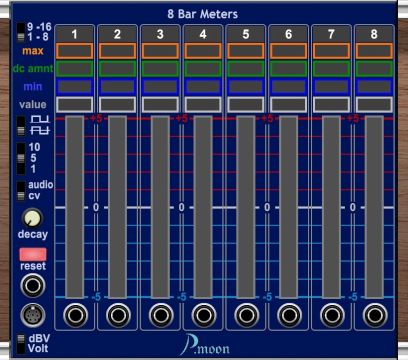Toggle the audio / cv mode switch

click(x=21, y=191)
